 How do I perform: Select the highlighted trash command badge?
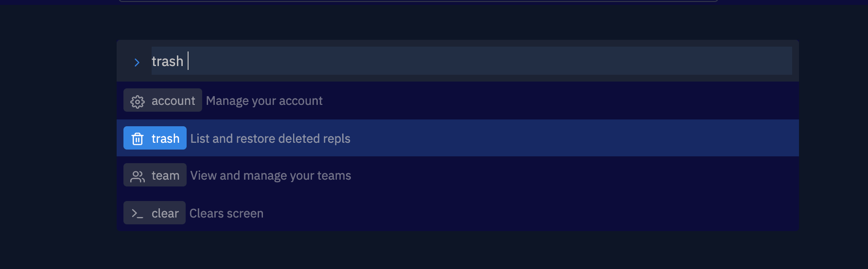[x=155, y=138]
